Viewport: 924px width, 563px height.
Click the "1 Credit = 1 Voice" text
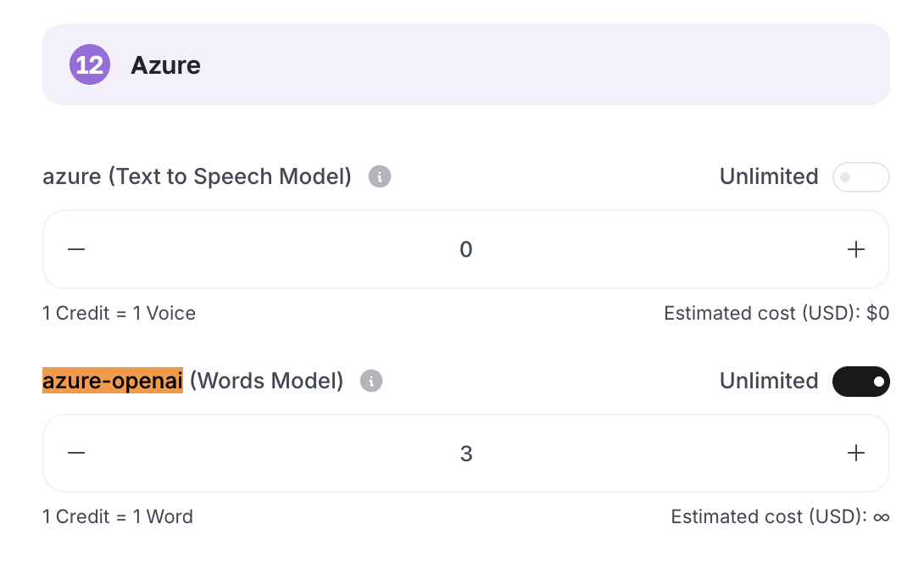coord(119,313)
